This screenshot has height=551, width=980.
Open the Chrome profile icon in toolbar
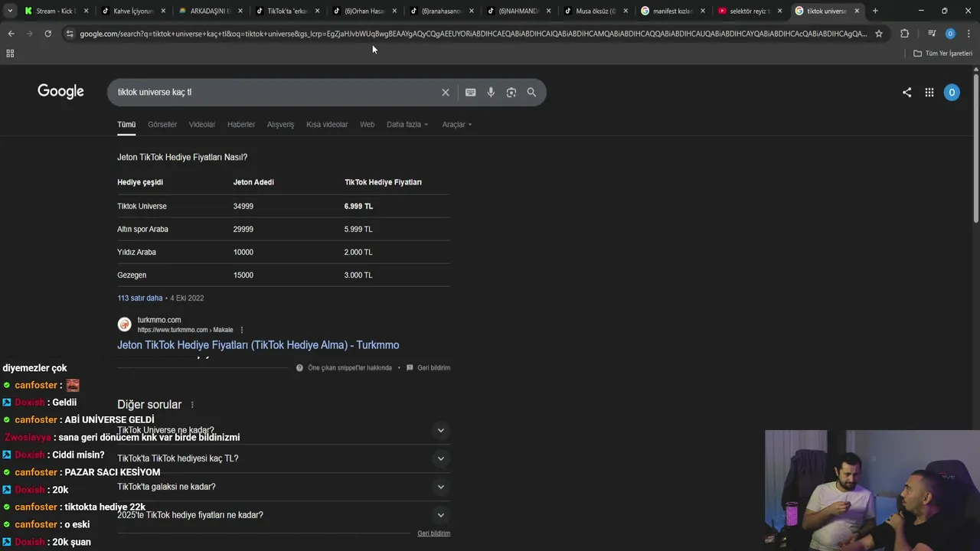pyautogui.click(x=950, y=34)
